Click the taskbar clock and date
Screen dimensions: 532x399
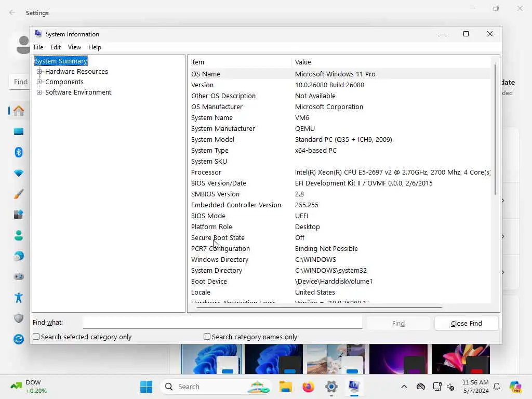(475, 387)
